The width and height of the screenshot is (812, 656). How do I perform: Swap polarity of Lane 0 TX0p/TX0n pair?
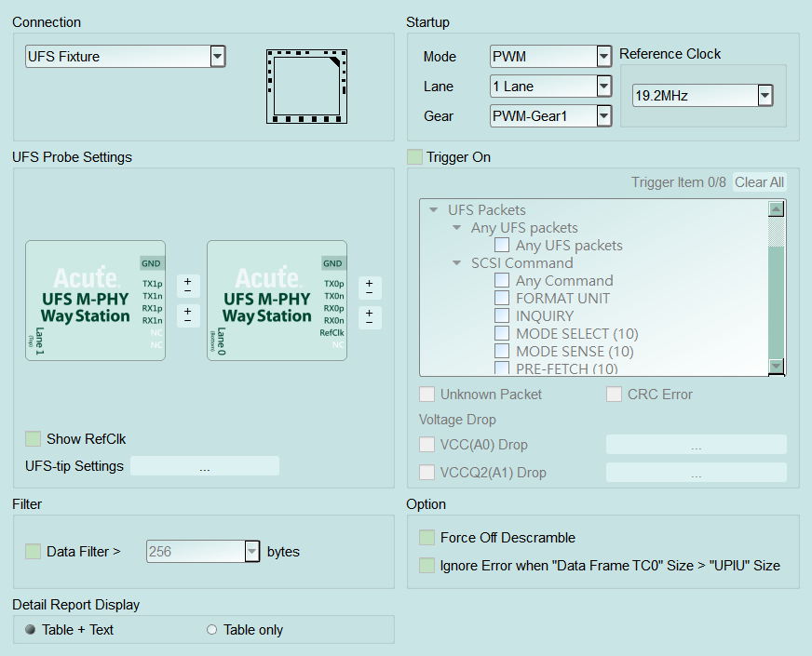pyautogui.click(x=370, y=288)
